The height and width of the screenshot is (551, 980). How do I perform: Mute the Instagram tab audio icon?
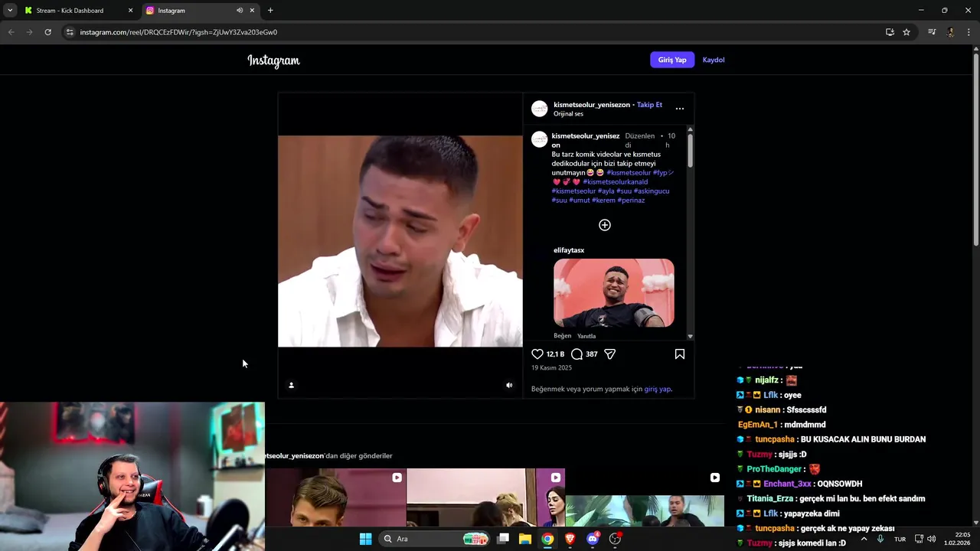(x=240, y=11)
